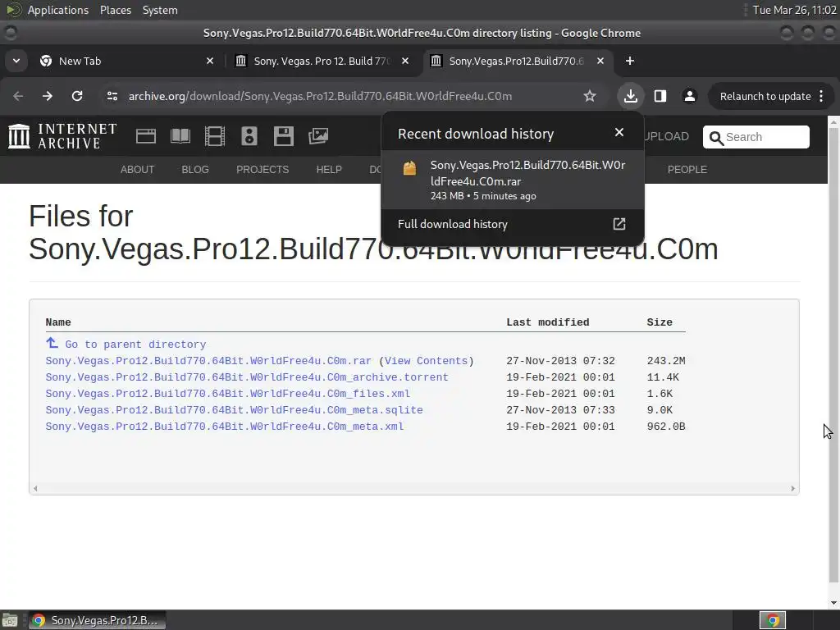Click scroll-right arrow of listing scrollbar
The width and height of the screenshot is (840, 630).
793,488
